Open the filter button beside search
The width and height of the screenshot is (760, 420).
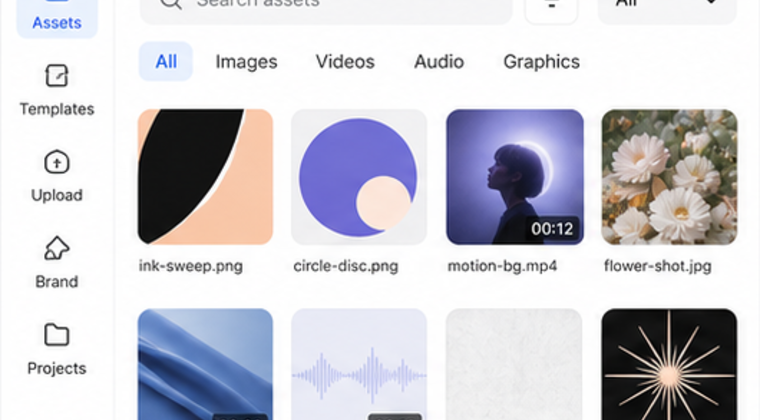(551, 10)
